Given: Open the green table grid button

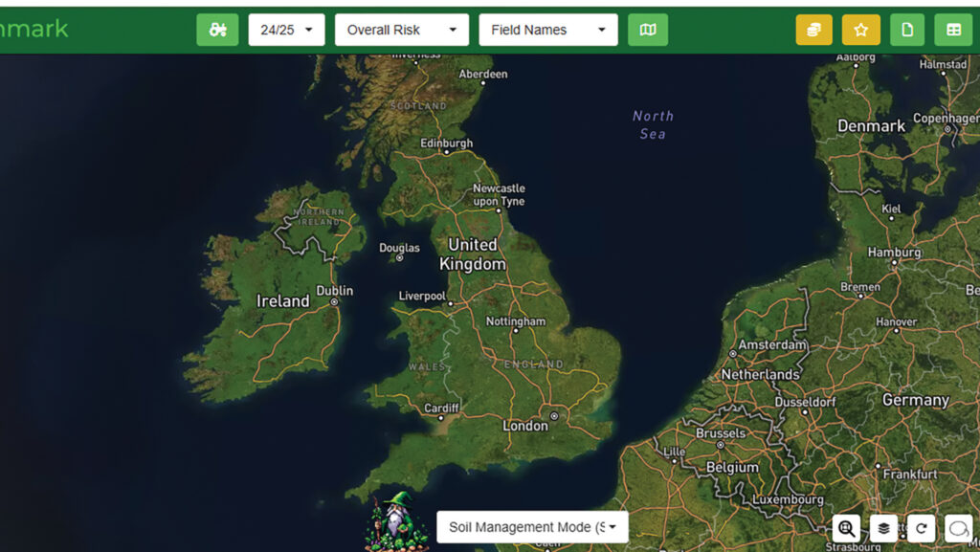Looking at the screenshot, I should tap(953, 30).
